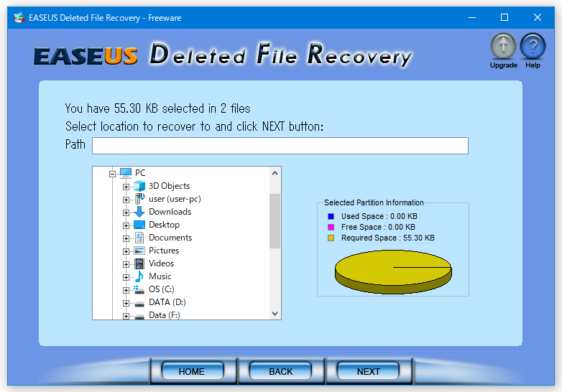This screenshot has height=392, width=562.
Task: Select the Desktop folder label
Action: [164, 225]
